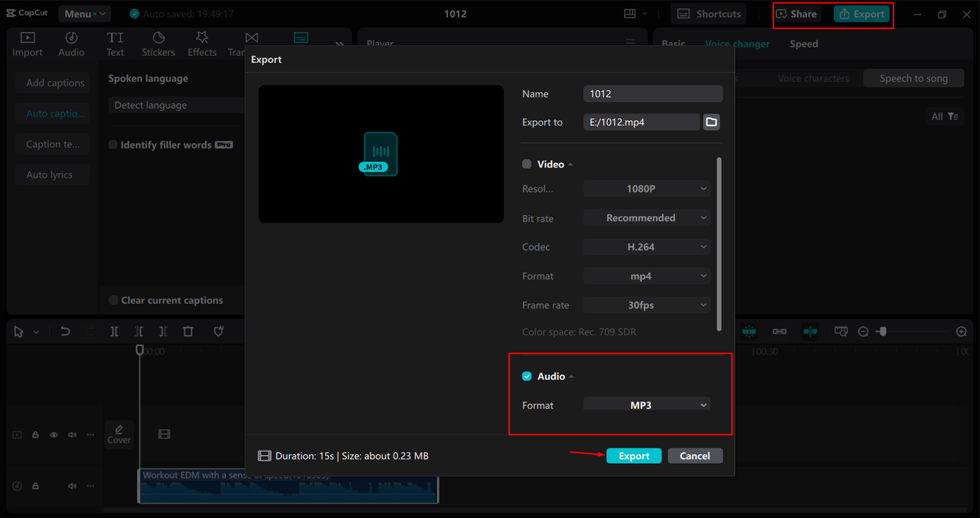Click the Undo icon
This screenshot has height=518, width=980.
[x=65, y=331]
